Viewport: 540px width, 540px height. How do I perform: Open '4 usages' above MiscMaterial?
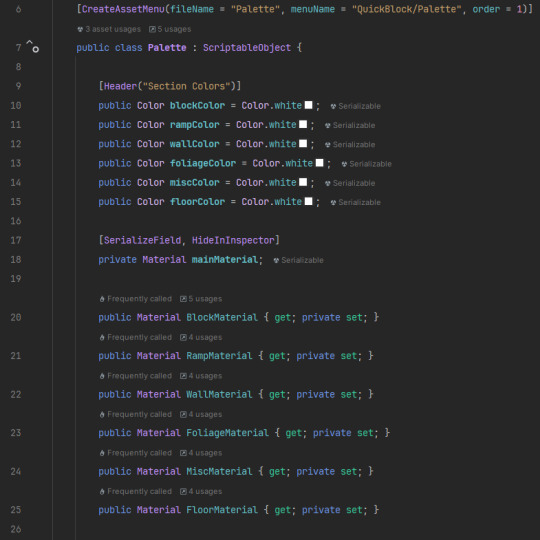click(201, 453)
